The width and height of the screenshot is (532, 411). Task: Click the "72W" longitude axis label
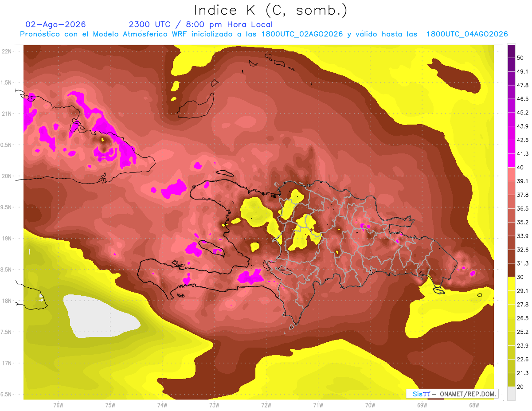point(266,405)
